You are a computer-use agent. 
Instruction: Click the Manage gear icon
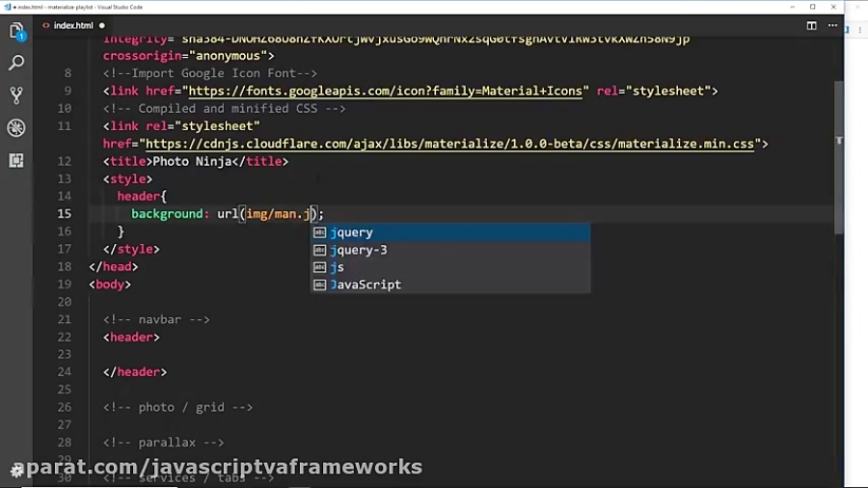(x=16, y=471)
